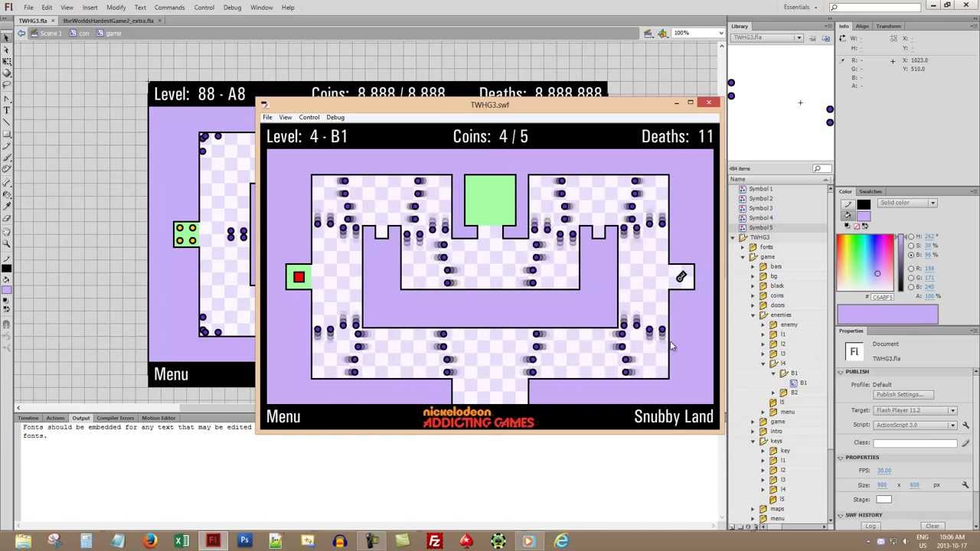Expand the B2 folder in Library
Viewport: 980px width, 551px height.
pyautogui.click(x=773, y=393)
